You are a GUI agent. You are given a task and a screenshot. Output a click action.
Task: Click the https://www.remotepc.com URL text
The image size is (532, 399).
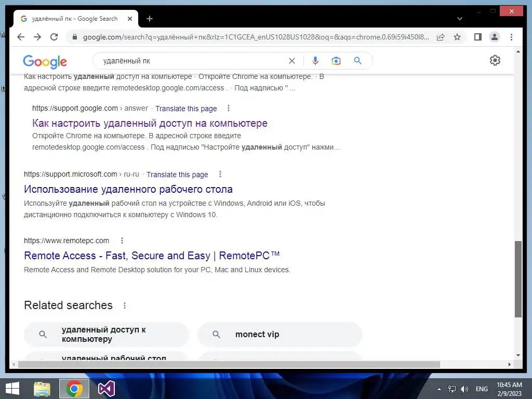(x=66, y=241)
